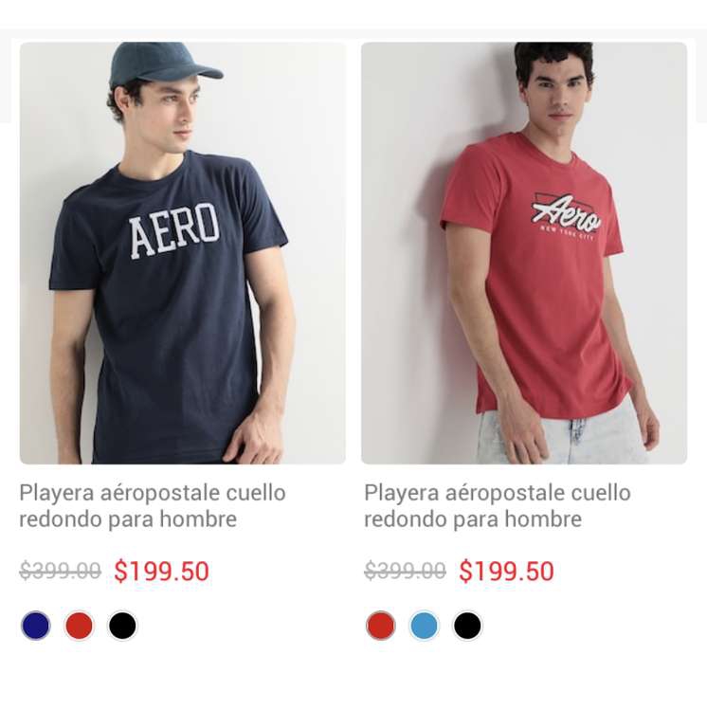
Task: Click the left crossed-out $399.00 price
Action: coord(61,571)
